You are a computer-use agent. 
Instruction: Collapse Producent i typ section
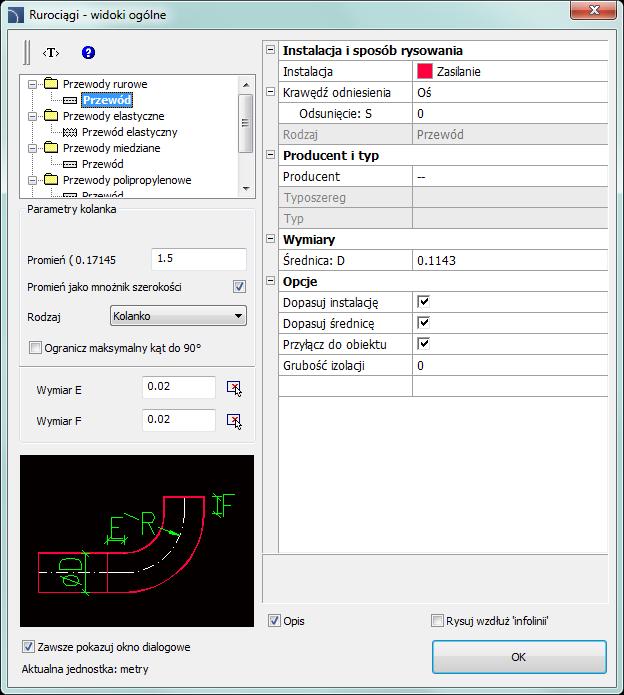(270, 155)
